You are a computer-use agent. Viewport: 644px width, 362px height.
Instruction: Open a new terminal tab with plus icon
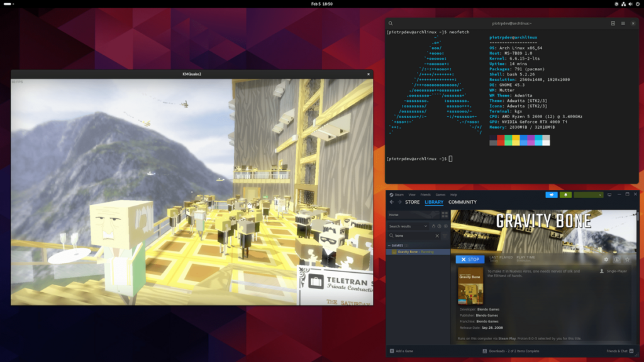[613, 23]
